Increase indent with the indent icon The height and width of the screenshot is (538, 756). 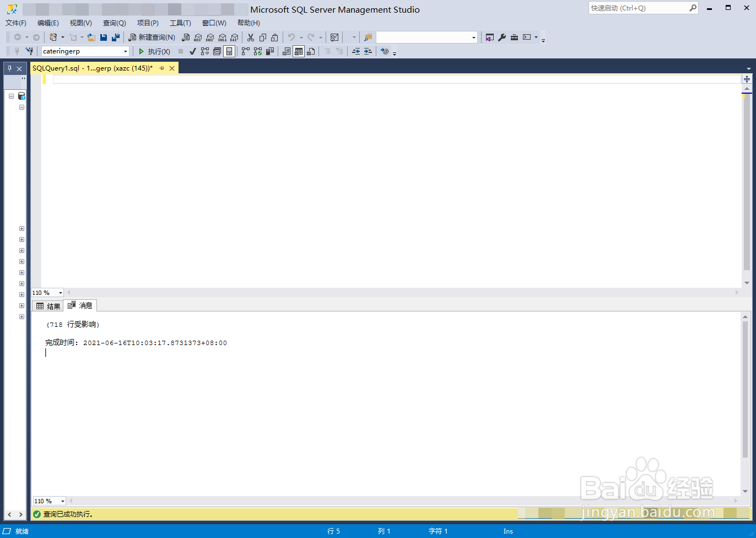point(368,51)
